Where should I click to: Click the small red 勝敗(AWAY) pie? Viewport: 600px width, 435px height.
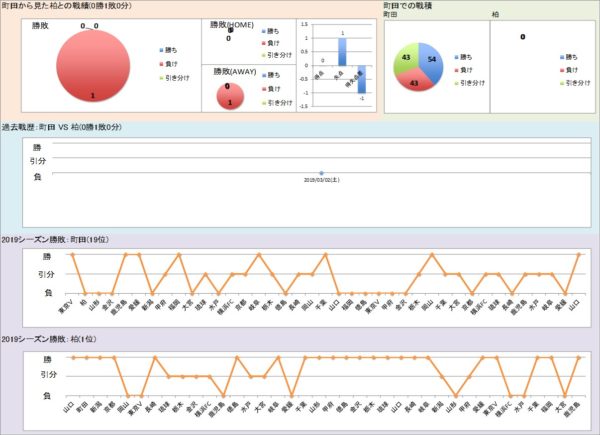[230, 96]
